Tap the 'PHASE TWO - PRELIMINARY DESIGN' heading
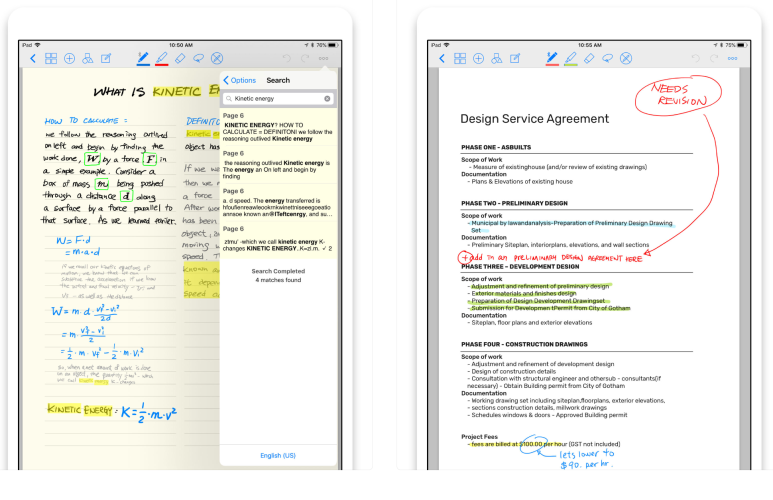The width and height of the screenshot is (773, 500). (514, 203)
